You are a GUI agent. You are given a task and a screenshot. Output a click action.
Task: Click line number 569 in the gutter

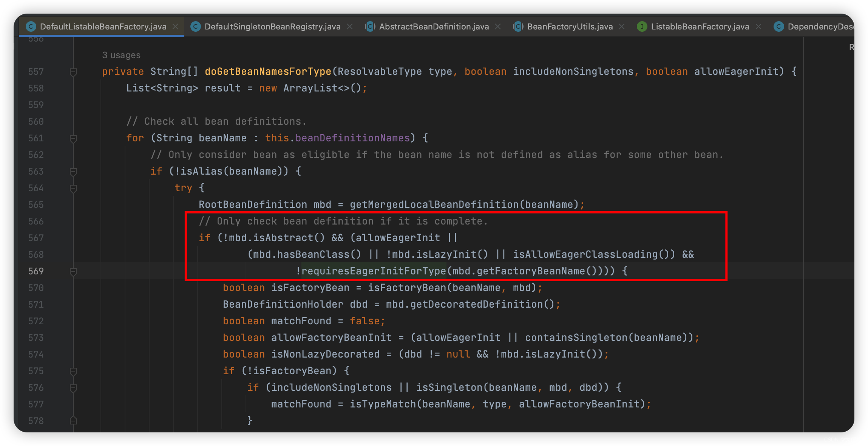pyautogui.click(x=36, y=271)
